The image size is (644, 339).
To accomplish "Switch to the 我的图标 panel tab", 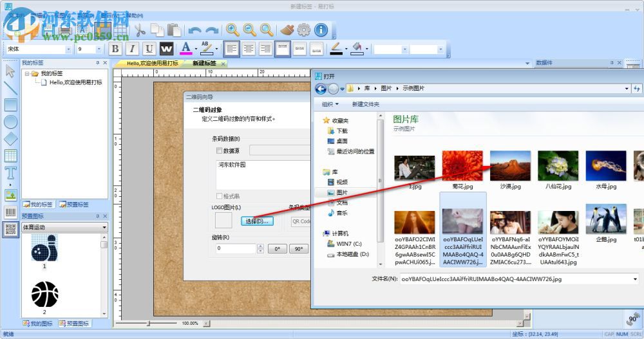I will (x=38, y=324).
